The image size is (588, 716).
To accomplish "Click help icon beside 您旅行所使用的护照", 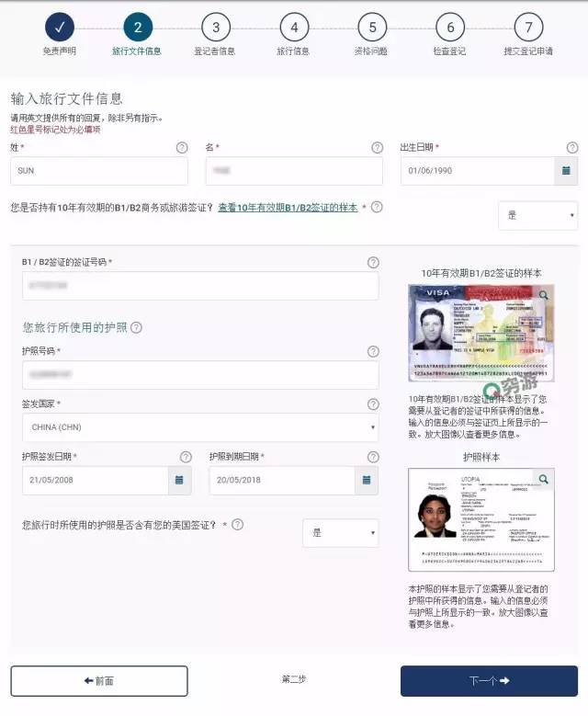I will pos(136,327).
